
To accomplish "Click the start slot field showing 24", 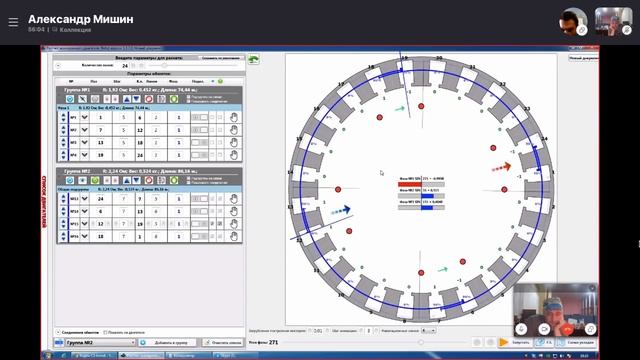I will coord(100,199).
